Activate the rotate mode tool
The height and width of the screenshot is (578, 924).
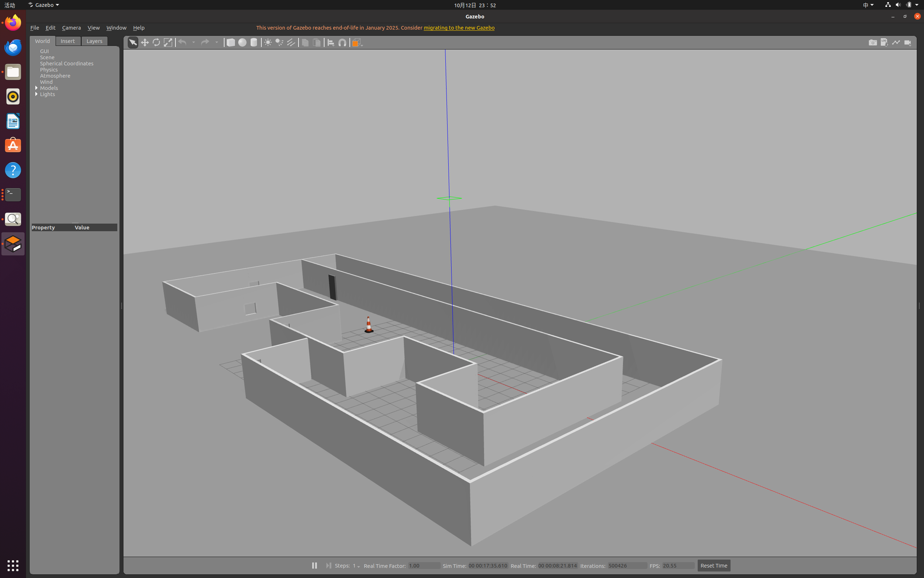pos(156,42)
